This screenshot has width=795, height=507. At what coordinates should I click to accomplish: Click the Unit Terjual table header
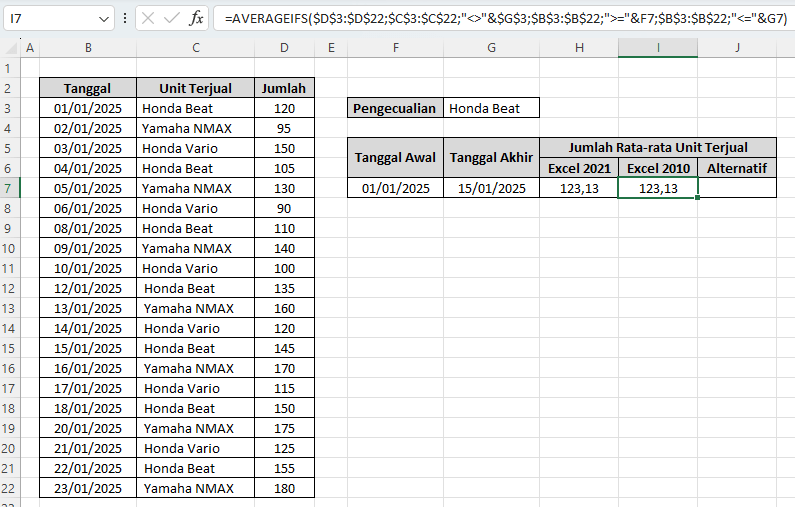tap(194, 88)
